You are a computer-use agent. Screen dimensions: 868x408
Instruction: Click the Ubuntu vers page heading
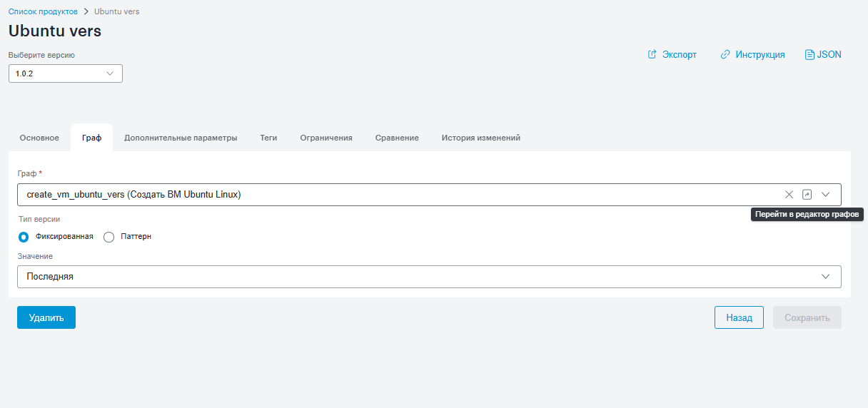pyautogui.click(x=55, y=31)
